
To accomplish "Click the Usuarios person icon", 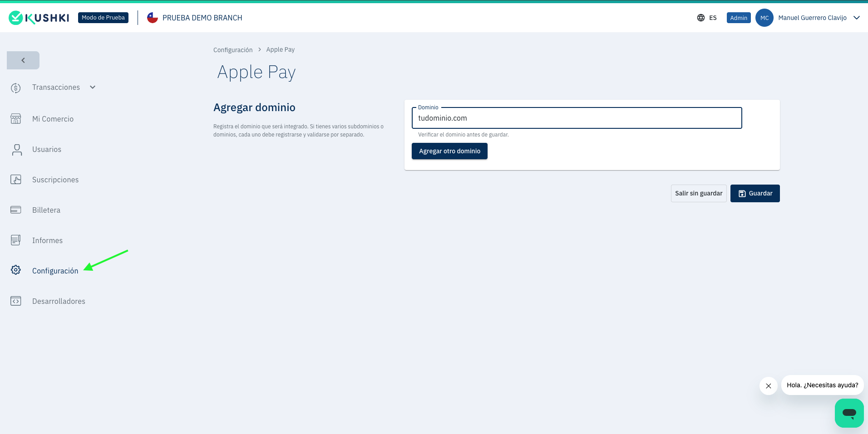I will tap(16, 149).
